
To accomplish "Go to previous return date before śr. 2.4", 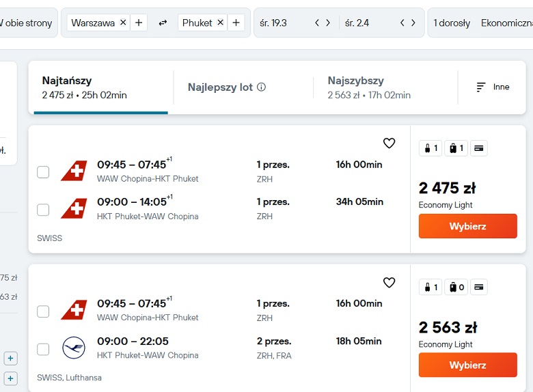I will 402,23.
